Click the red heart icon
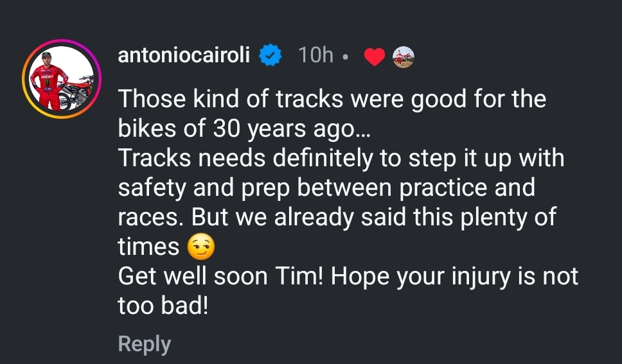The height and width of the screenshot is (364, 622). pos(374,58)
